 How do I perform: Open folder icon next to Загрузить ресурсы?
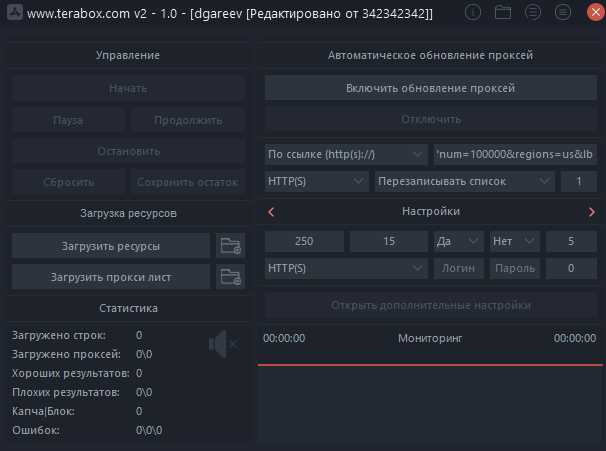click(230, 245)
